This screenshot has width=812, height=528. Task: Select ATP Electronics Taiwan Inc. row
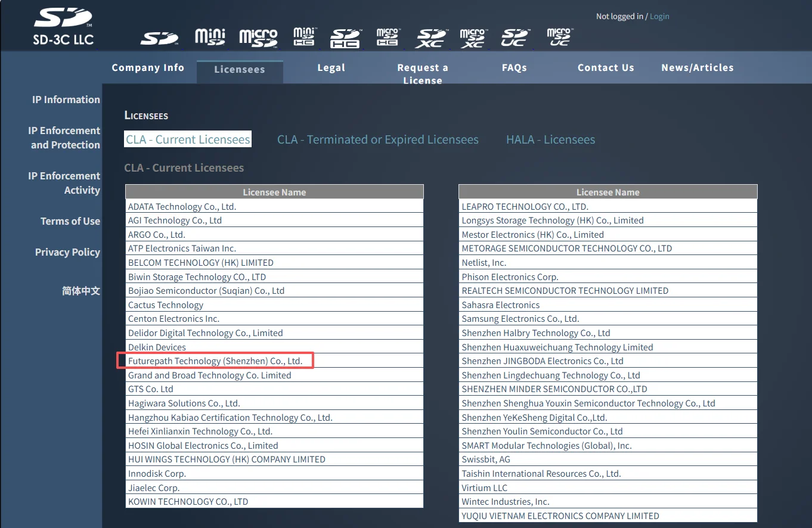coord(274,249)
